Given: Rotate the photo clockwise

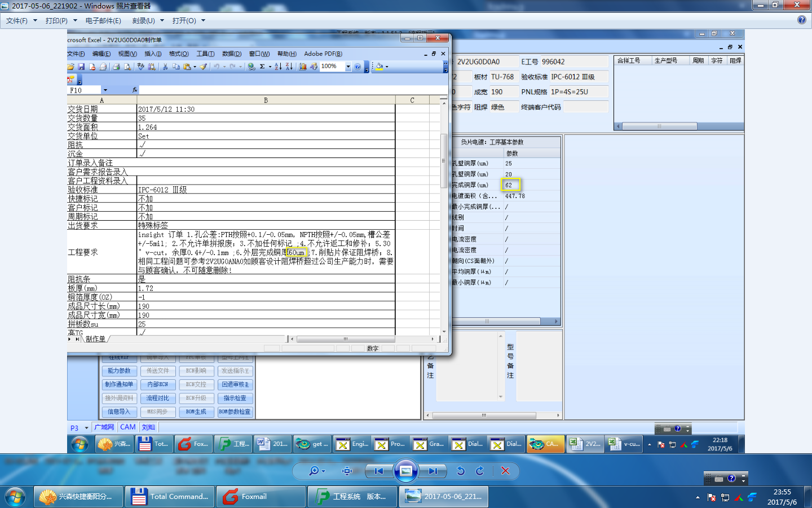Looking at the screenshot, I should [x=480, y=471].
